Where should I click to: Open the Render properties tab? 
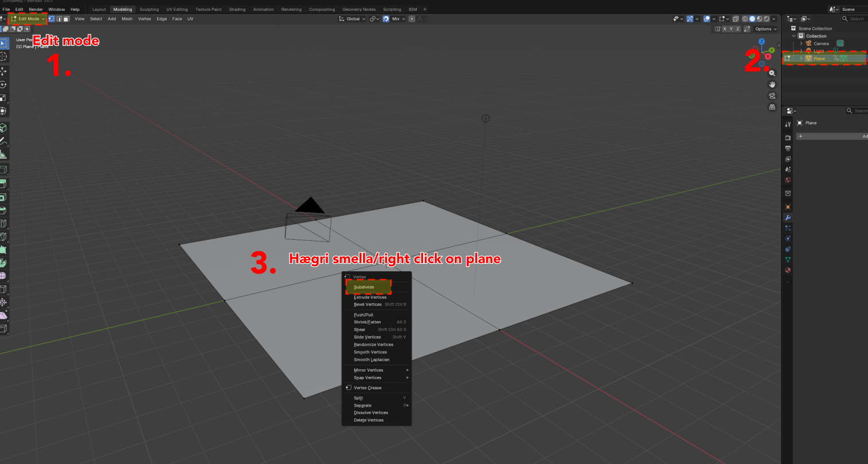[788, 138]
